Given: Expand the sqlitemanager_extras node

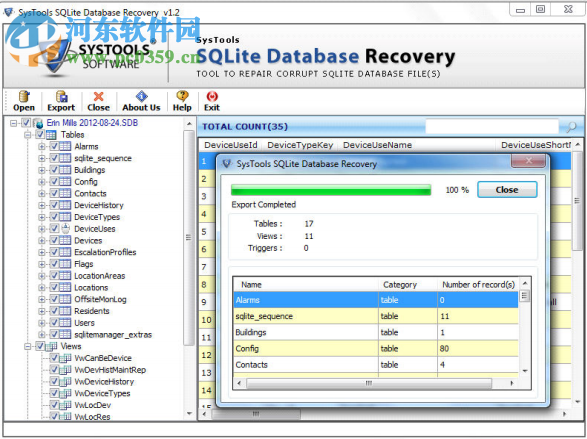Looking at the screenshot, I should click(42, 335).
